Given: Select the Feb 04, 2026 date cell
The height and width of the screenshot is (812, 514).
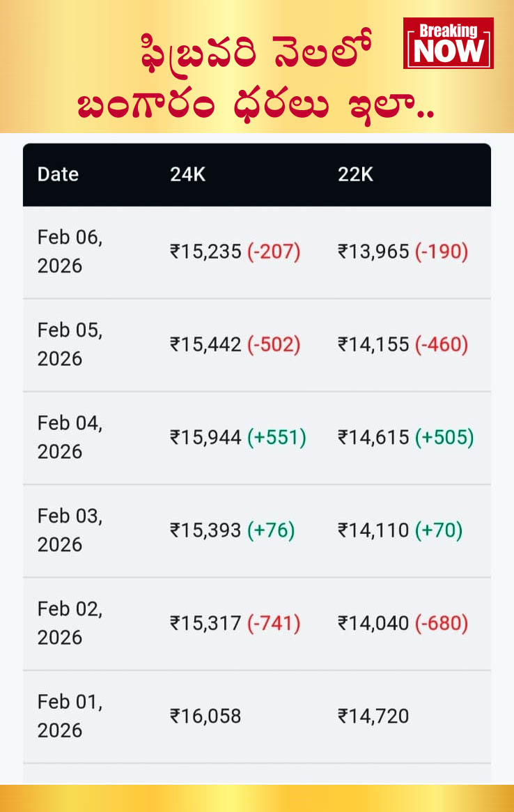Looking at the screenshot, I should [x=70, y=437].
